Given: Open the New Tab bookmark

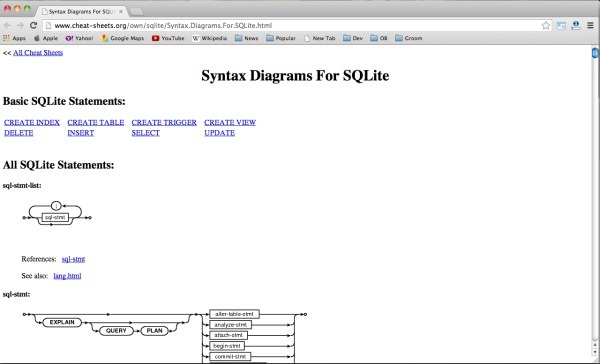Looking at the screenshot, I should click(320, 38).
